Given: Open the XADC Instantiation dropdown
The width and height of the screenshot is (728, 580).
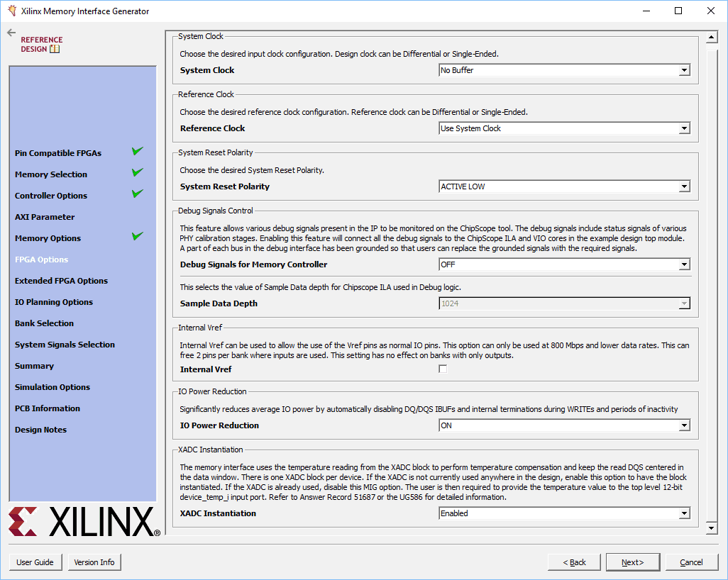Looking at the screenshot, I should 564,513.
